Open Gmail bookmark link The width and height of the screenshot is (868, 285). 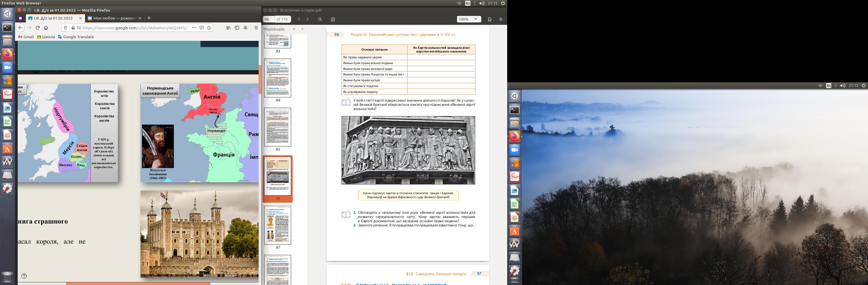[x=26, y=37]
